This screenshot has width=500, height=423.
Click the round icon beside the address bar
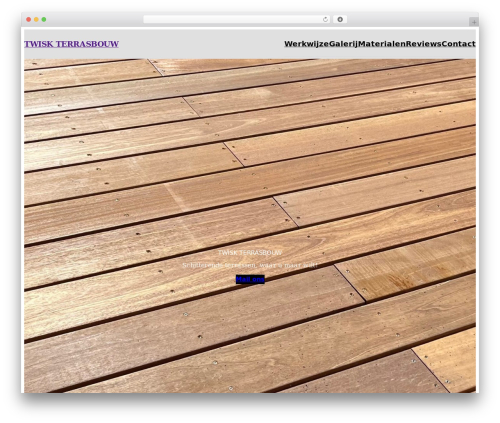pos(340,19)
